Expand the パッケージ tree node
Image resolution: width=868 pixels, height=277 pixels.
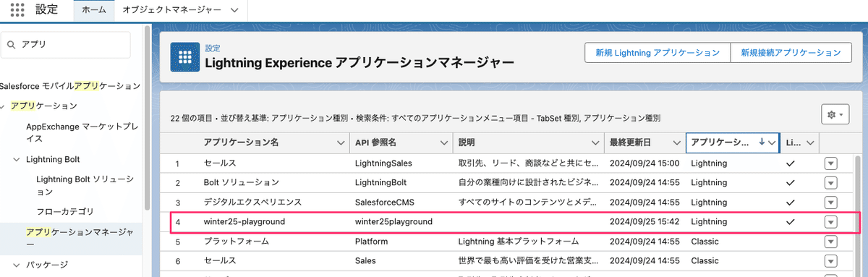point(17,265)
